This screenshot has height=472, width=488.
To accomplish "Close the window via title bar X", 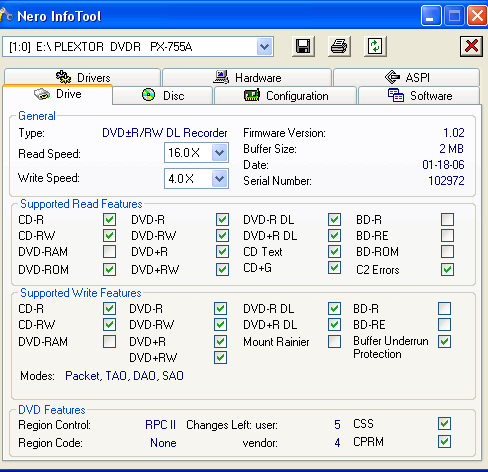I will tap(477, 16).
